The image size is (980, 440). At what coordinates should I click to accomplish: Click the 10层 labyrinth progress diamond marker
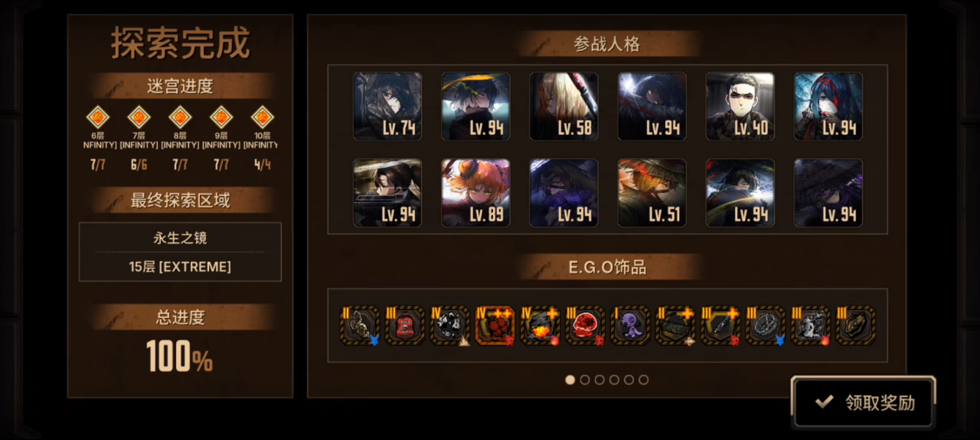[262, 117]
